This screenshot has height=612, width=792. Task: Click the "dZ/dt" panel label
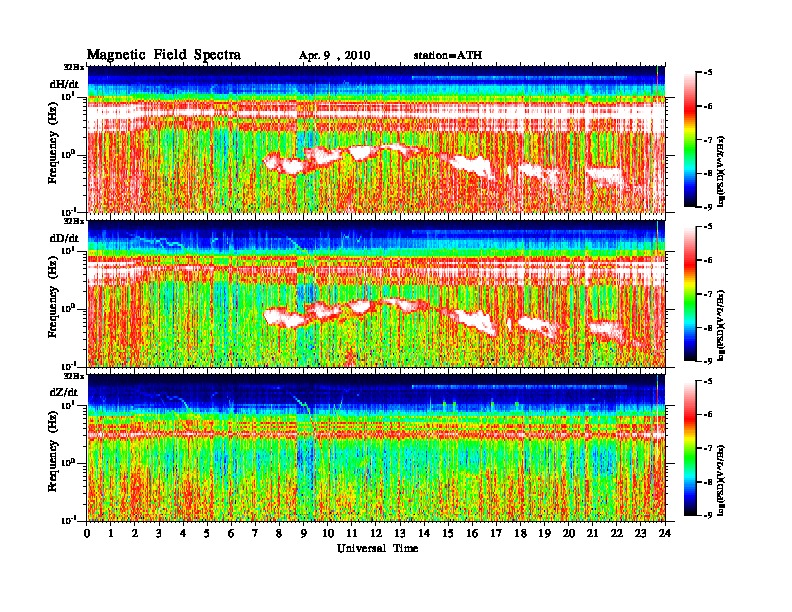(x=64, y=392)
